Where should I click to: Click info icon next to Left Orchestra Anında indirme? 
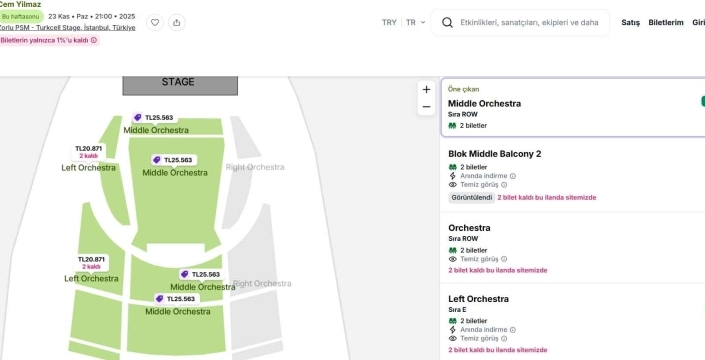pyautogui.click(x=513, y=330)
